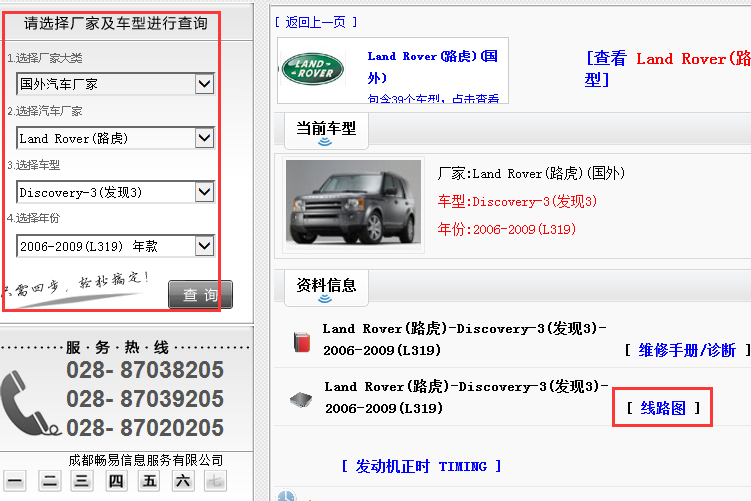Click the 六 day button
The image size is (751, 501).
tap(183, 481)
